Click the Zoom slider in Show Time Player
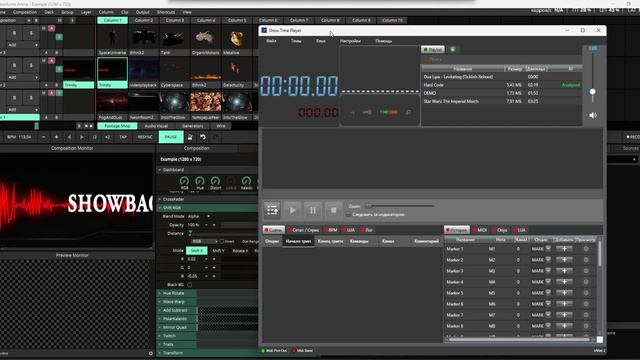The height and width of the screenshot is (360, 640). [400, 206]
